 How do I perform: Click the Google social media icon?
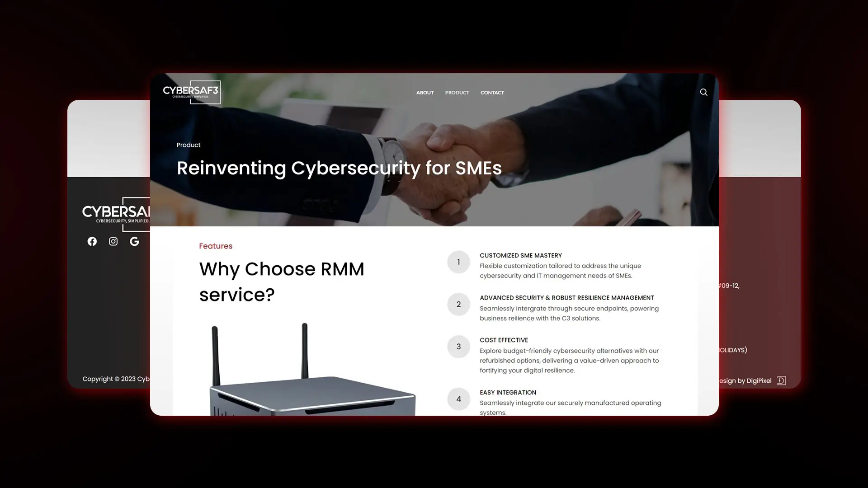(134, 241)
